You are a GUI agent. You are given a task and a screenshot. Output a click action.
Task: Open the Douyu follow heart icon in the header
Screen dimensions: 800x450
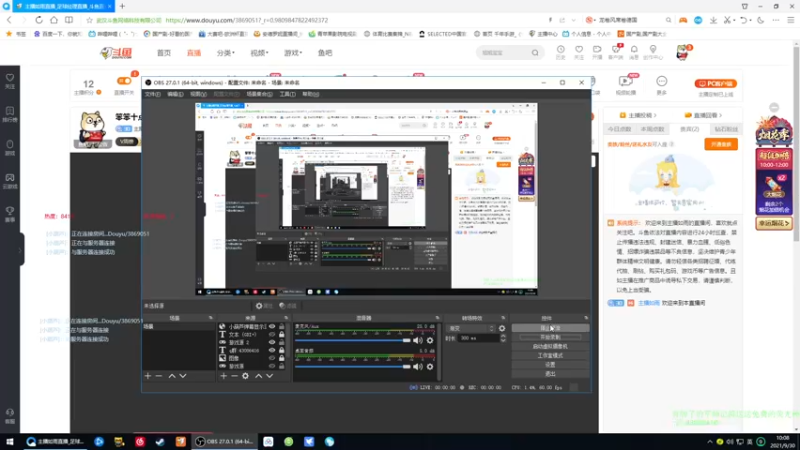tap(579, 49)
